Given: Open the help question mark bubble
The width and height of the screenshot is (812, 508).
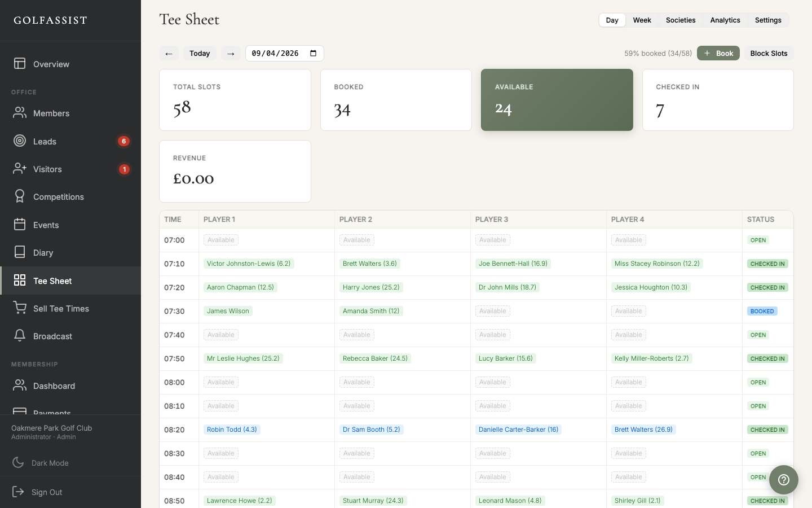Looking at the screenshot, I should tap(783, 480).
